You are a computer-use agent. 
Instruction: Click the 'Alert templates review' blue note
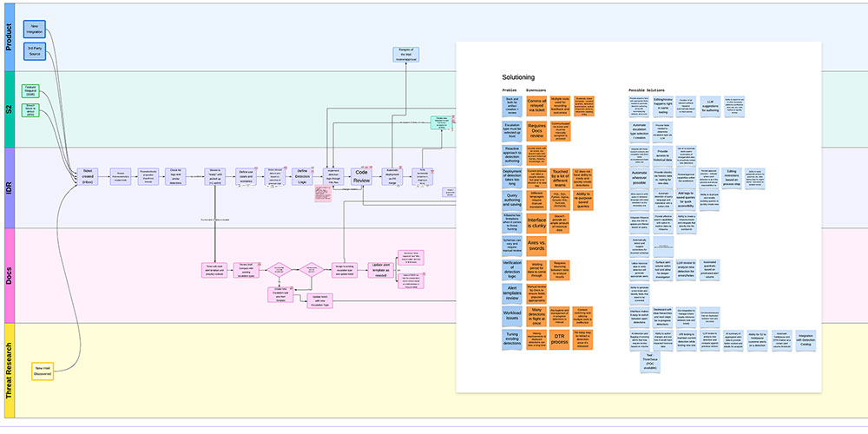512,293
